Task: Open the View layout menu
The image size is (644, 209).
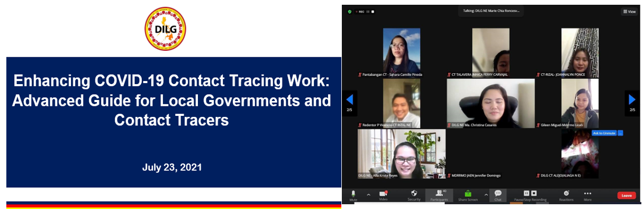Action: [629, 11]
